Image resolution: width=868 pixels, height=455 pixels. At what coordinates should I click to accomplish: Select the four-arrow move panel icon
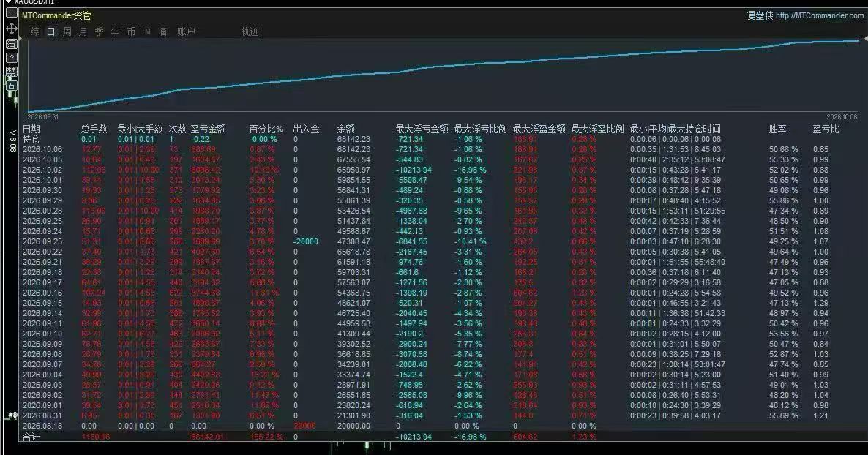click(x=11, y=29)
